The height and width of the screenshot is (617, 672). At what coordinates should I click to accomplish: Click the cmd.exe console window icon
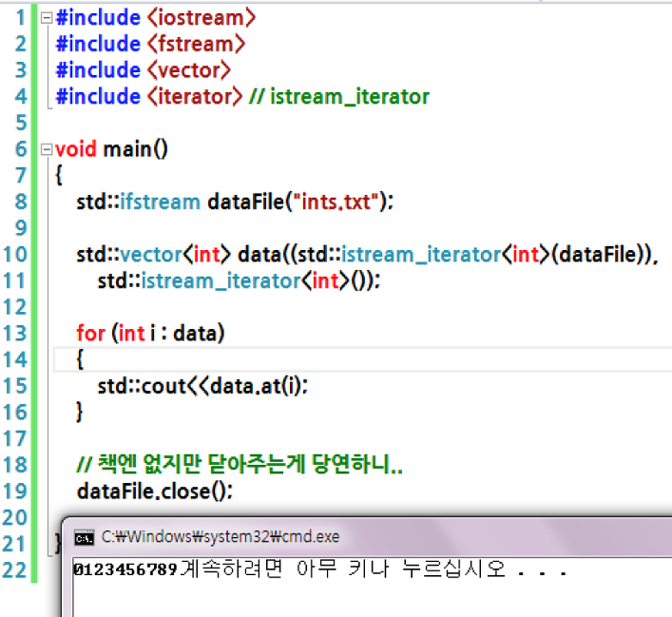[x=84, y=538]
